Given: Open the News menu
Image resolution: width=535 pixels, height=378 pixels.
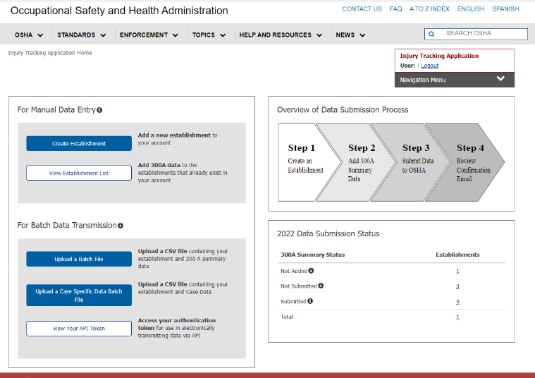Looking at the screenshot, I should [x=350, y=35].
